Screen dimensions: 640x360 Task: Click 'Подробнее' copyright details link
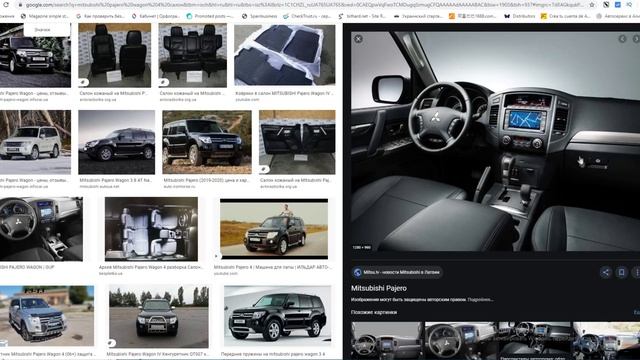pos(480,300)
